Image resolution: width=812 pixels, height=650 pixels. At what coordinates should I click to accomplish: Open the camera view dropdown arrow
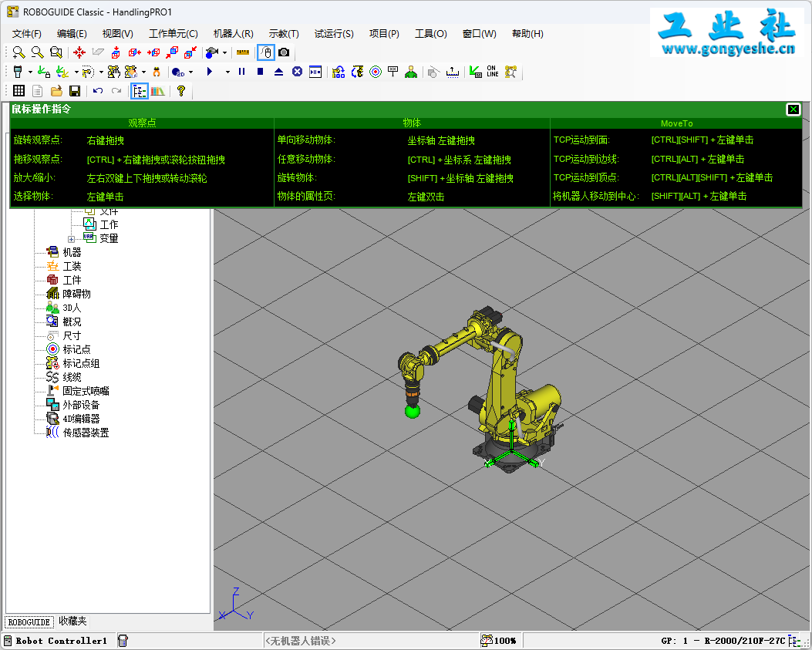pyautogui.click(x=224, y=53)
